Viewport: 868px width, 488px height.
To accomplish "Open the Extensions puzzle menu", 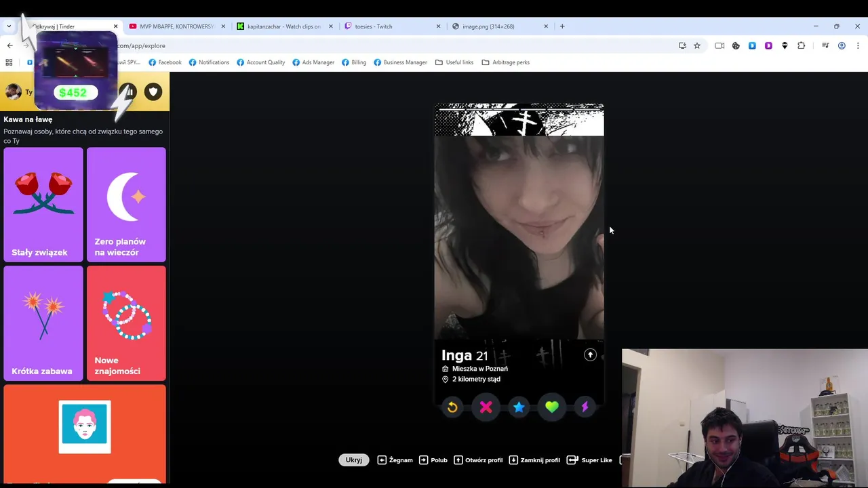I will tap(801, 45).
